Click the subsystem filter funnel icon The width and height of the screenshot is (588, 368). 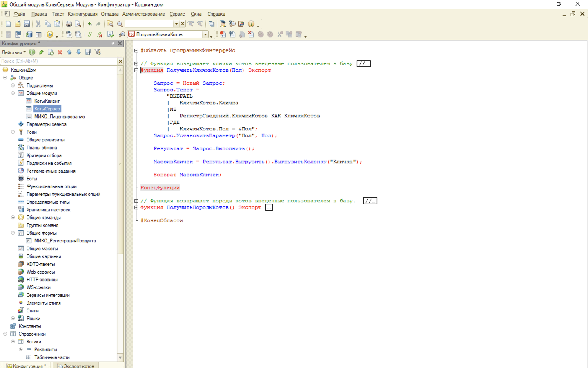point(97,52)
